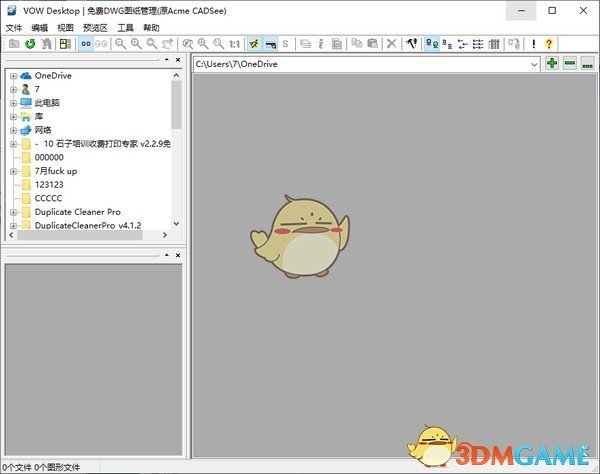600x474 pixels.
Task: Expand the 库 tree node
Action: pyautogui.click(x=13, y=117)
